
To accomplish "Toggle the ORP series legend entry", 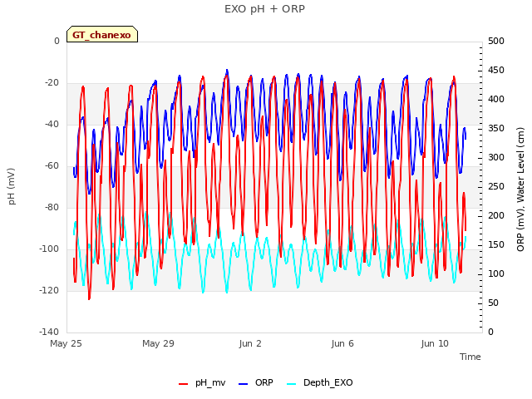I will pos(256,382).
